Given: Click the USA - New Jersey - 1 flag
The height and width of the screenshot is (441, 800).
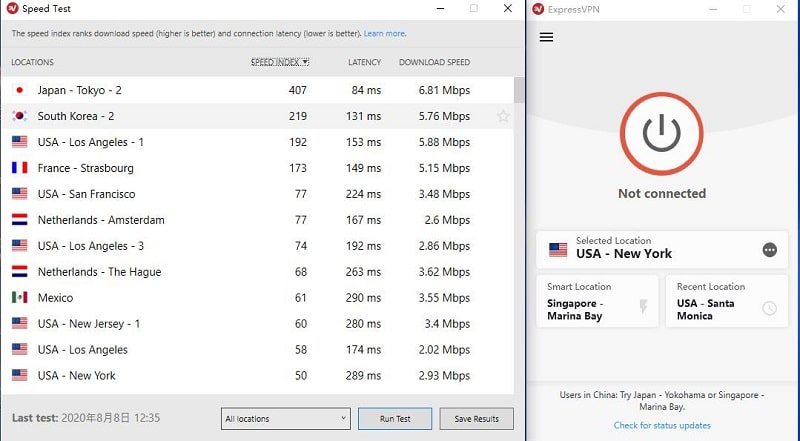Looking at the screenshot, I should [19, 324].
